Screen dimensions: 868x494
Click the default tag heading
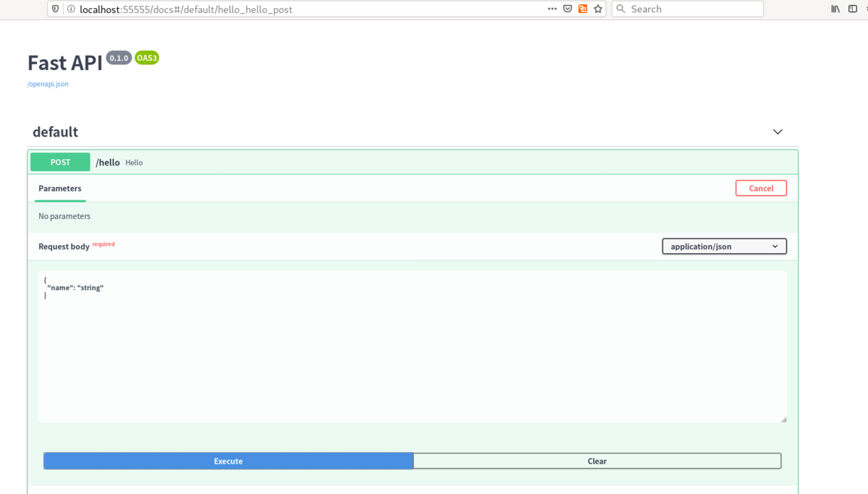point(55,132)
